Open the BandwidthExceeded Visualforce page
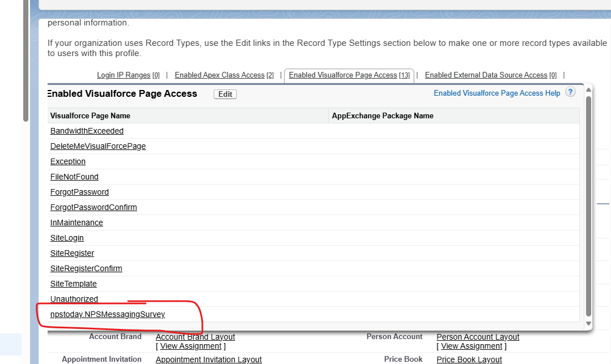This screenshot has width=611, height=364. tap(87, 131)
